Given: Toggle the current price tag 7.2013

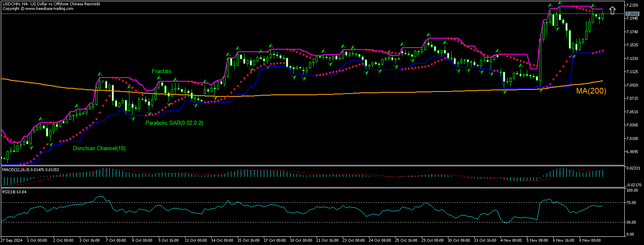Looking at the screenshot, I should [633, 14].
